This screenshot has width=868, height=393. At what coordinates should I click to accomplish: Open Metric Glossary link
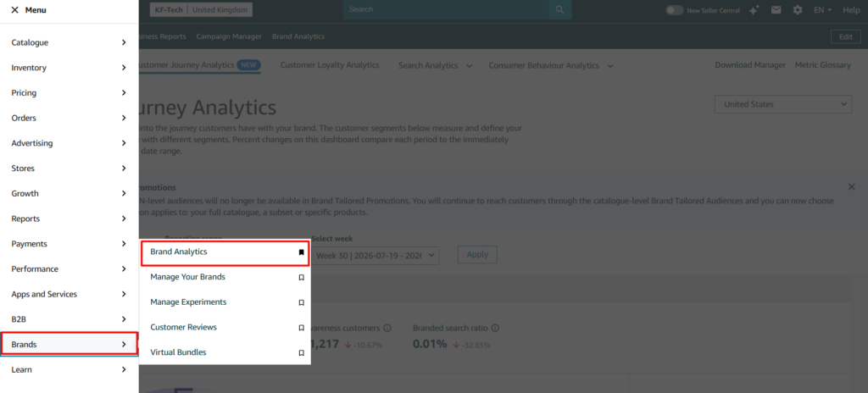(822, 65)
